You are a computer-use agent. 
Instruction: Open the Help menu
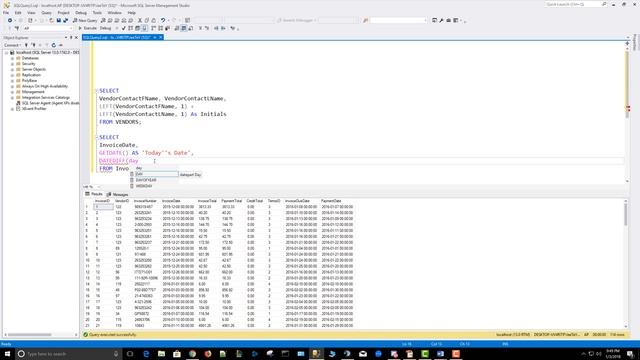pyautogui.click(x=131, y=13)
